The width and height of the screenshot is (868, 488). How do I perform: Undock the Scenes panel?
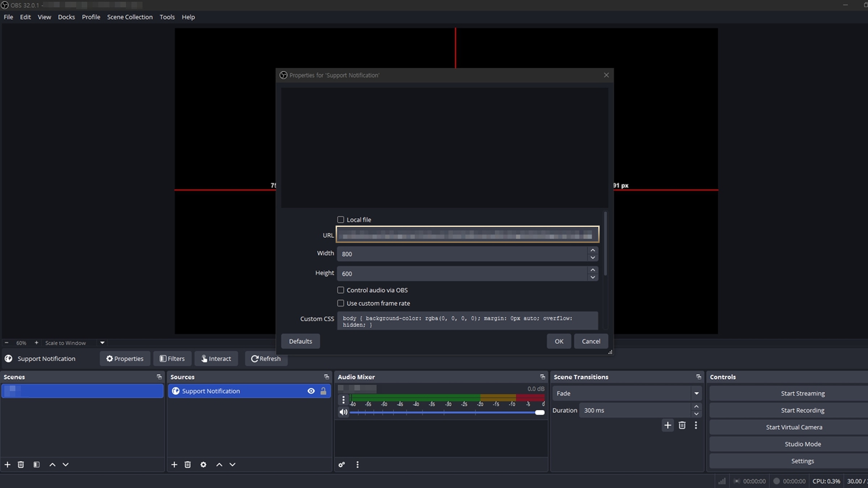(159, 377)
